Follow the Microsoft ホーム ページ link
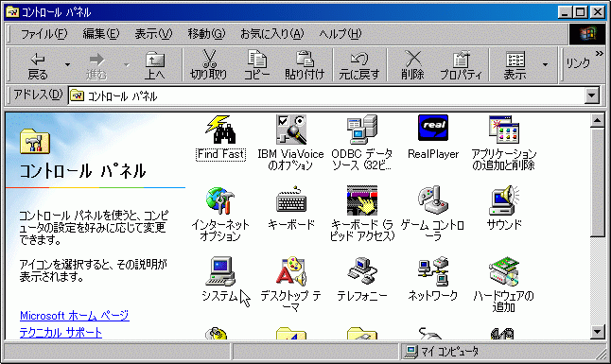The width and height of the screenshot is (611, 364). [75, 315]
